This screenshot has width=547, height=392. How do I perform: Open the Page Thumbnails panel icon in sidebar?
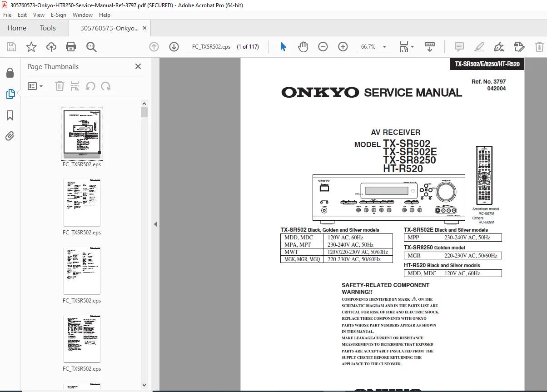point(10,94)
